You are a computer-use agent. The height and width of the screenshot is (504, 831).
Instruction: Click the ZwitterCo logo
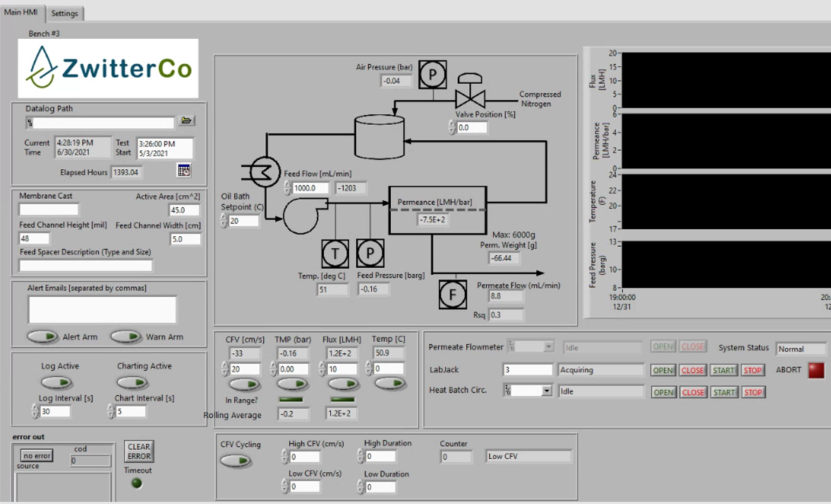(x=107, y=68)
